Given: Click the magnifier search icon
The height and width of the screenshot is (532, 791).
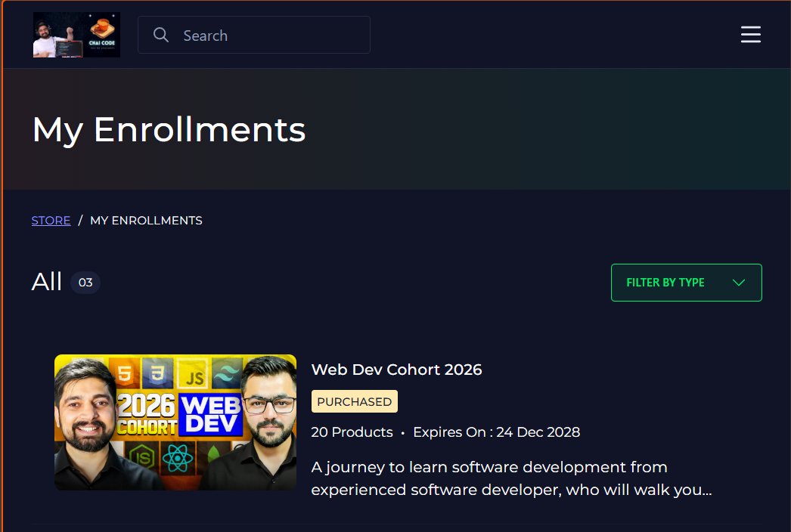Looking at the screenshot, I should (161, 35).
